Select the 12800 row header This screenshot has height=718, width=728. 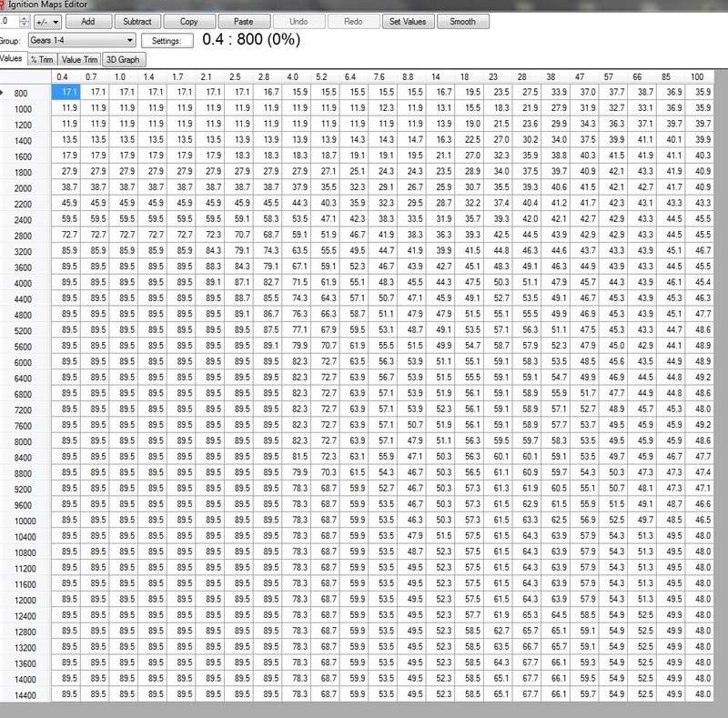[25, 632]
